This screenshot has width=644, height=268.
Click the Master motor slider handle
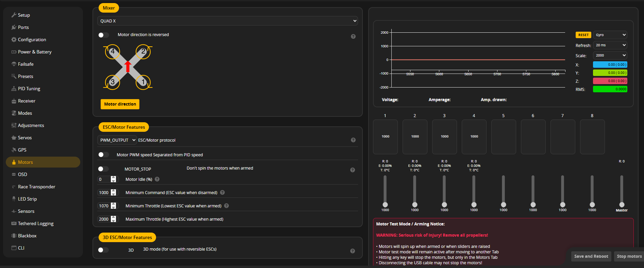(x=622, y=205)
